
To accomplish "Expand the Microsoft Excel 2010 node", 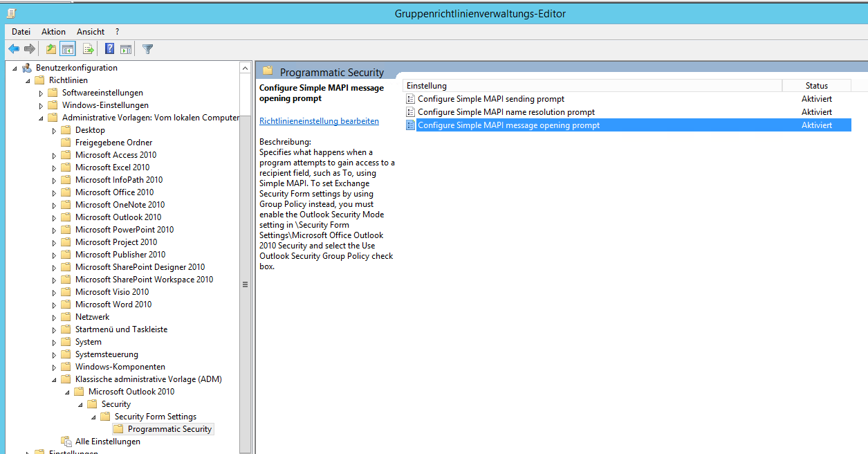I will click(x=55, y=167).
